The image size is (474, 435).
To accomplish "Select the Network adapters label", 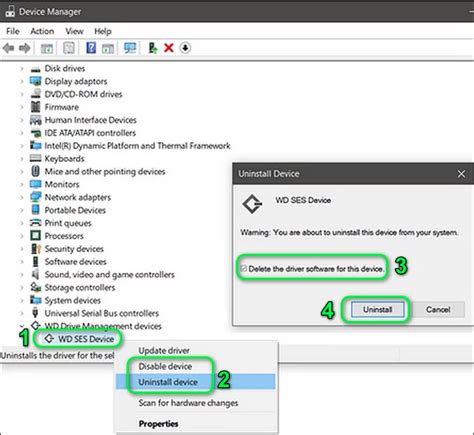I will click(x=77, y=197).
